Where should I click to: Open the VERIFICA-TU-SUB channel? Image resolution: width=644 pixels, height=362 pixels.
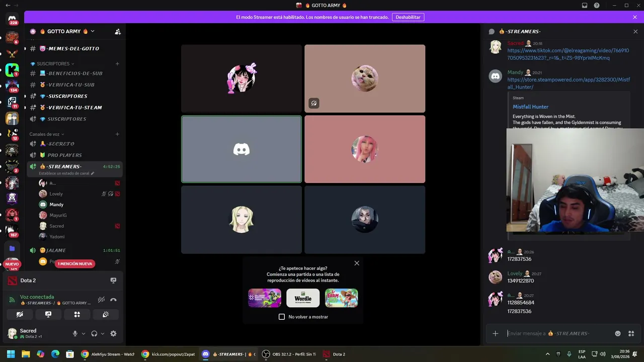point(74,85)
